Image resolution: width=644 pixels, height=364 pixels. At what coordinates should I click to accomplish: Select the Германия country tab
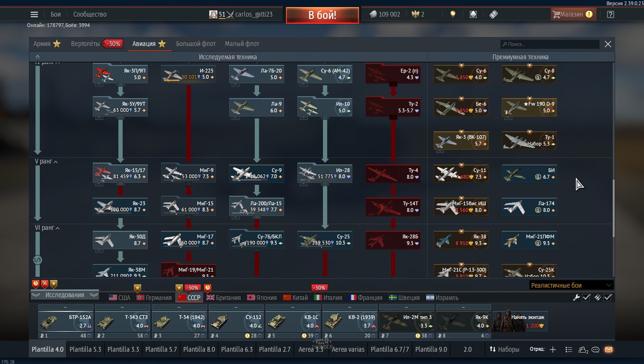pos(153,298)
